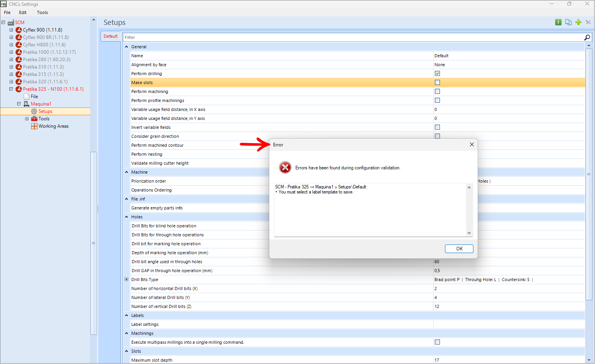595x364 pixels.
Task: Click the red error icon in dialog
Action: tap(285, 168)
